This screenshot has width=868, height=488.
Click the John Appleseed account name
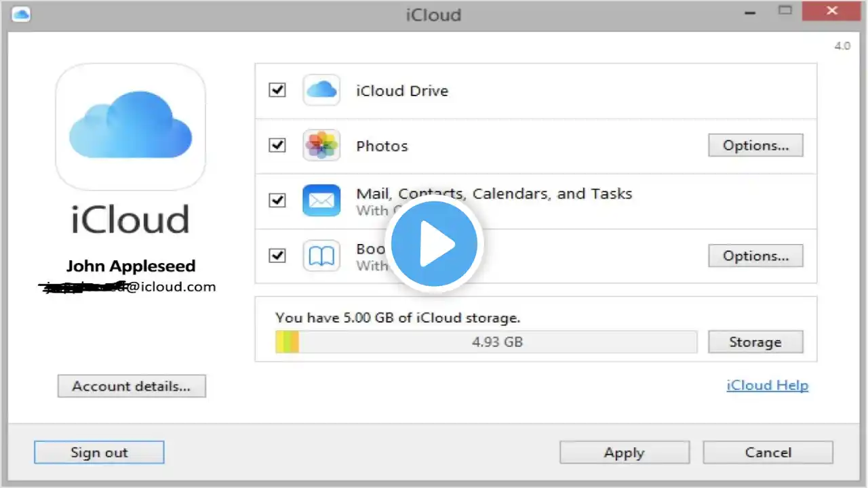(x=131, y=266)
